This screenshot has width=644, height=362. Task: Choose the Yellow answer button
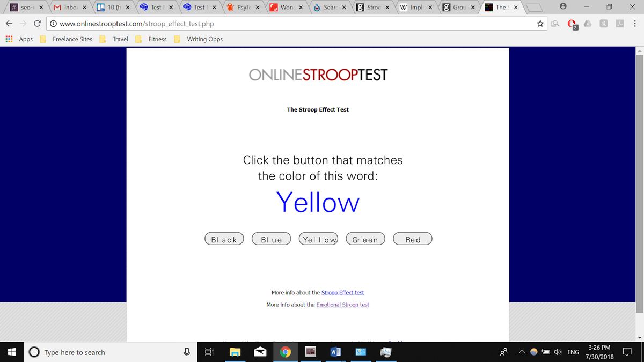(x=318, y=239)
